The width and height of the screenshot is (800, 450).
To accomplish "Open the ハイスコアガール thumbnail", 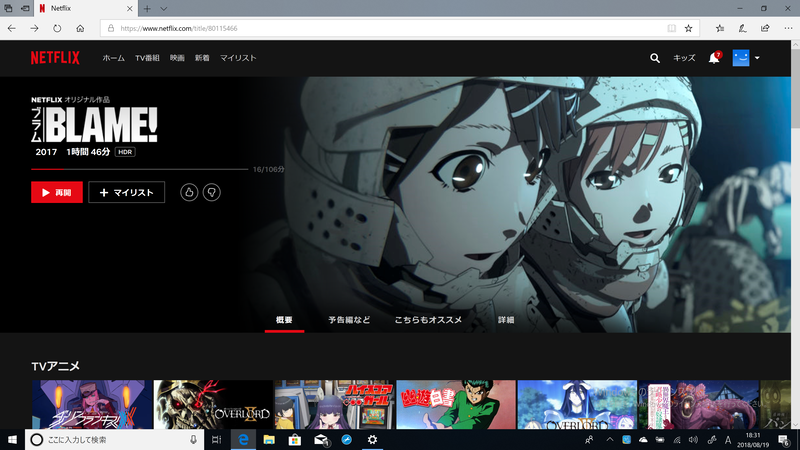I will point(334,404).
